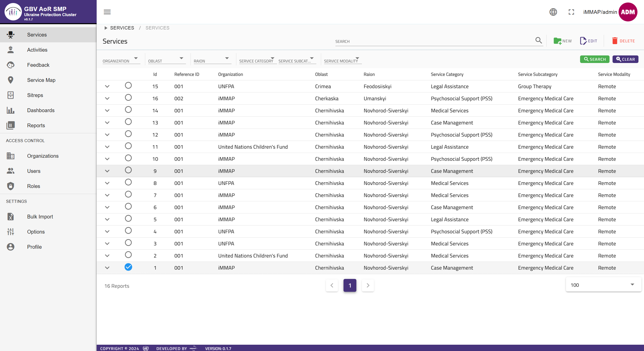Screen dimensions: 644x351
Task: View the Dashboards page
Action: [41, 110]
